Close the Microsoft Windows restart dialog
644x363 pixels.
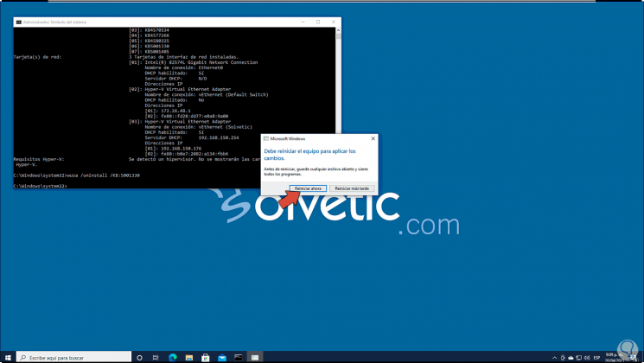point(373,138)
